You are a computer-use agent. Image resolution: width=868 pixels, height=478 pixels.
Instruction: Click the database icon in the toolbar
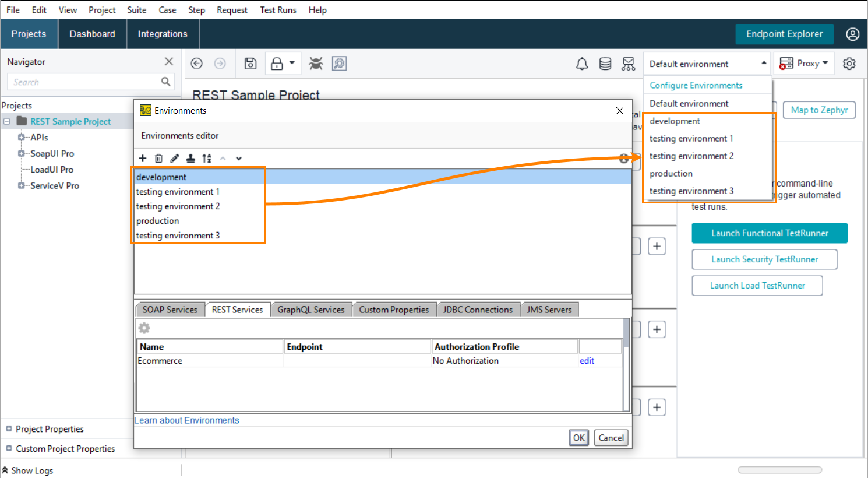click(605, 64)
